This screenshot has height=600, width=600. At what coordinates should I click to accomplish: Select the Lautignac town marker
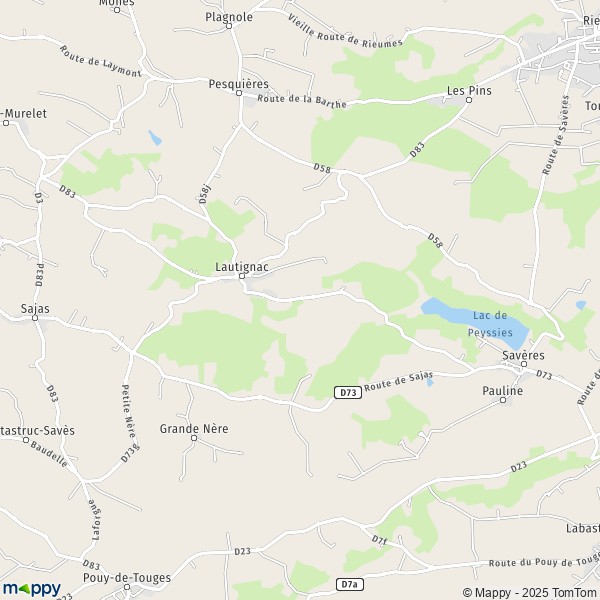point(242,276)
